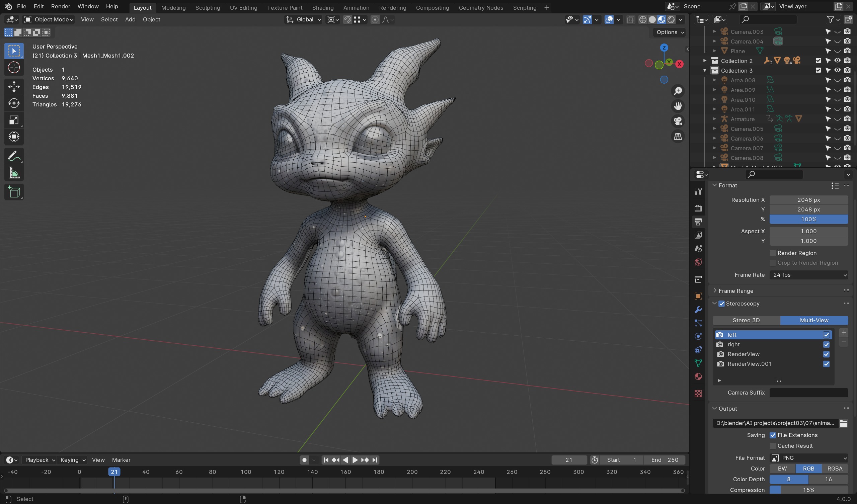The image size is (857, 504).
Task: Switch perspective/orthographic grid icon
Action: [x=678, y=136]
